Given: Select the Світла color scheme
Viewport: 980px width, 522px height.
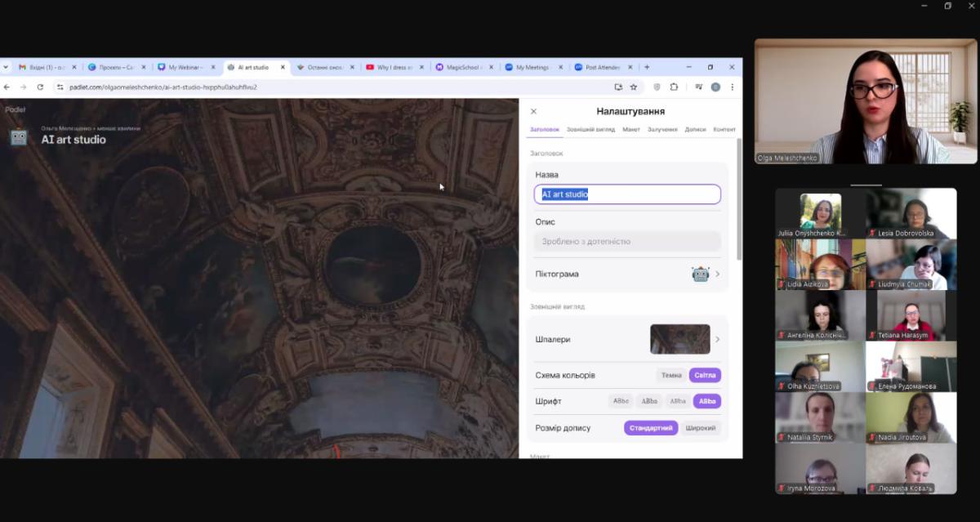Looking at the screenshot, I should [x=705, y=375].
